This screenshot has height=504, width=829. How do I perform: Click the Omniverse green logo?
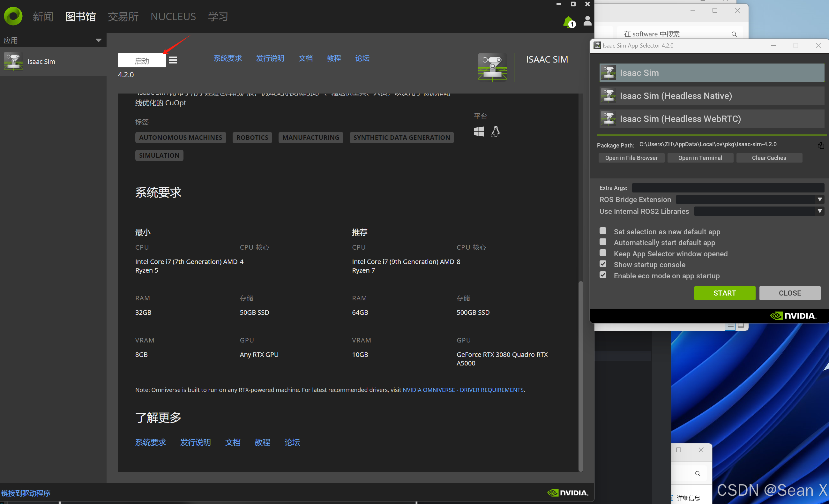coord(13,16)
